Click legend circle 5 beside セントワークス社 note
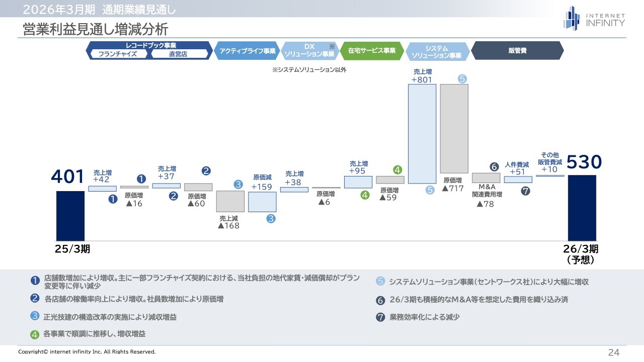644x362 pixels. tap(380, 282)
